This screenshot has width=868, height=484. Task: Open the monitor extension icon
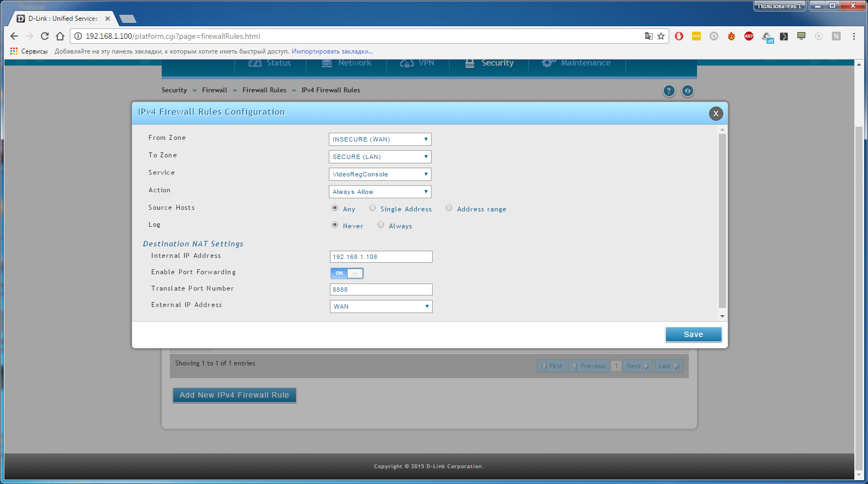coord(801,36)
